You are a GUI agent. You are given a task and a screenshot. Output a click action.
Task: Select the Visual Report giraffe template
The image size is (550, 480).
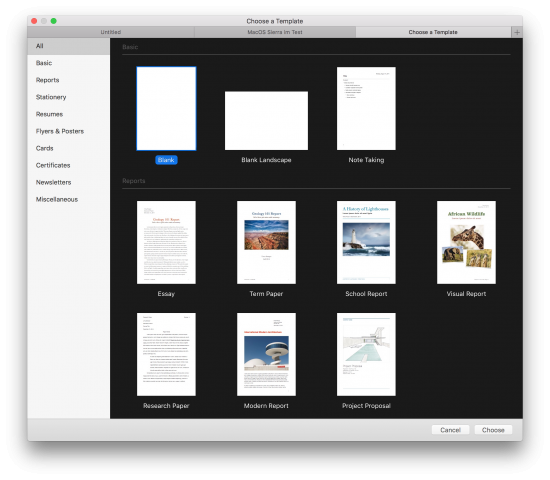[x=466, y=242]
